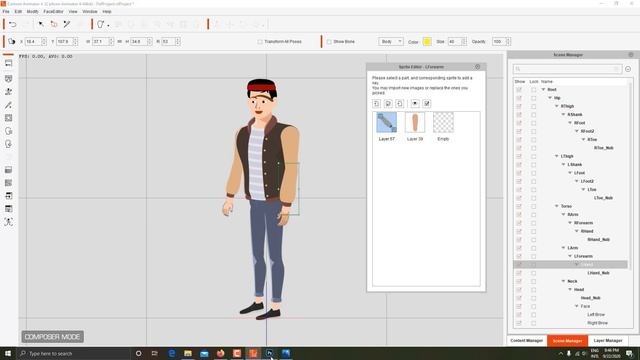Click the upper head-profile sidebar icon
This screenshot has height=360, width=640.
[x=9, y=131]
